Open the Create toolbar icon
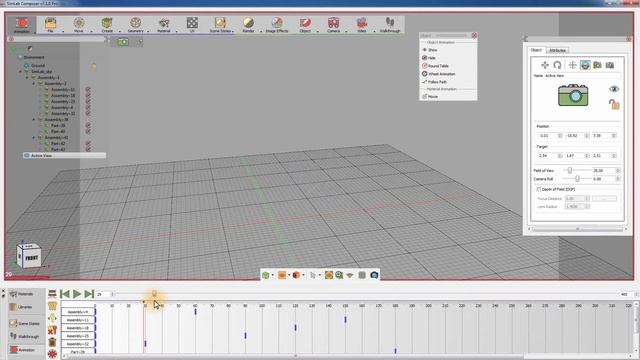This screenshot has width=640, height=360. pos(107,22)
